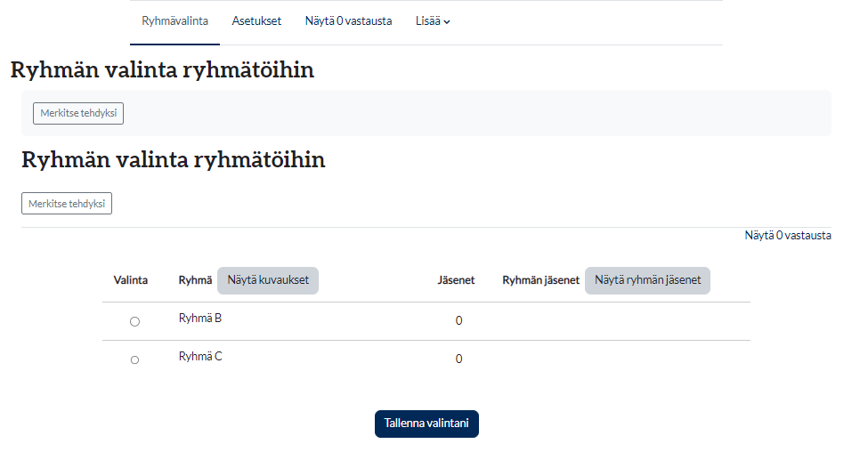
Task: Open the Lisää dropdown menu
Action: 433,21
